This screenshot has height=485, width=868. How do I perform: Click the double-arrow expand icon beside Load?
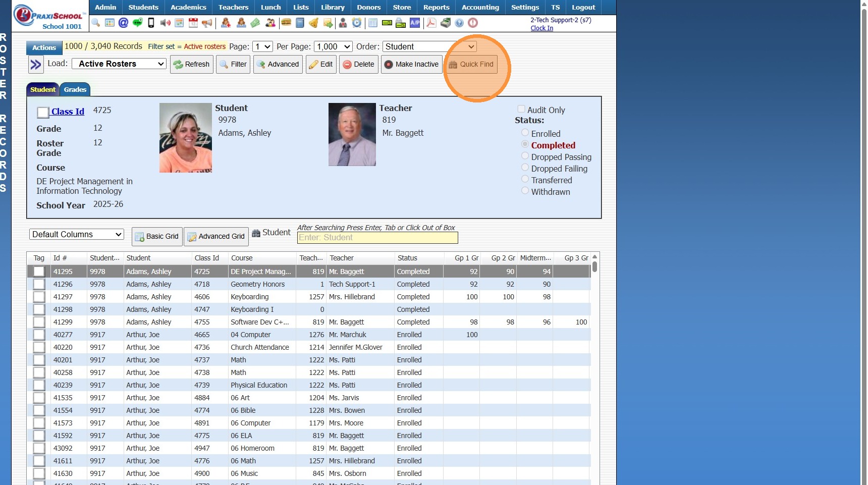click(x=36, y=65)
